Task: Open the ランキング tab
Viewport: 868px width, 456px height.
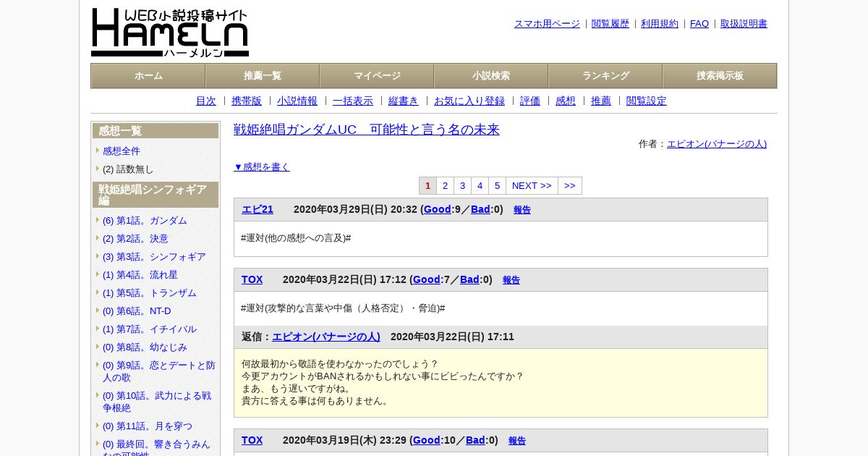Action: [x=605, y=76]
